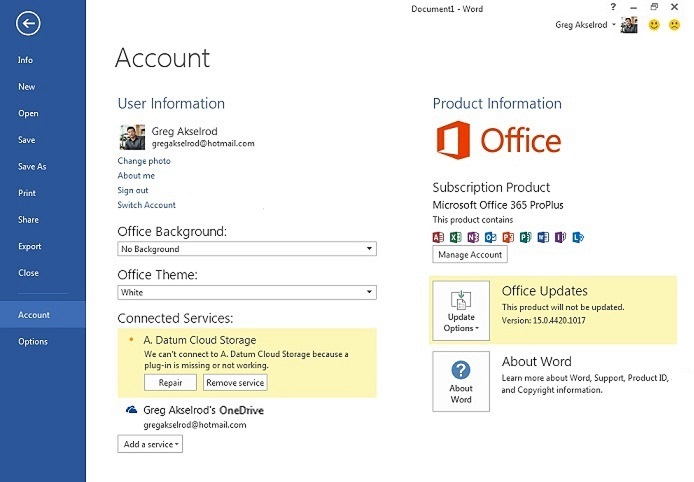Screen dimensions: 694x482
Task: Open Options from the sidebar
Action: [x=33, y=341]
